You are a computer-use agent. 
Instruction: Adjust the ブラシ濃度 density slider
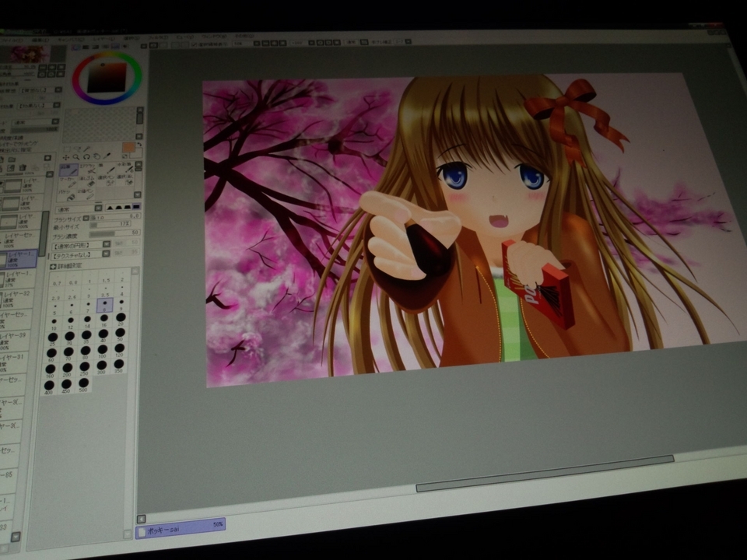pyautogui.click(x=114, y=233)
